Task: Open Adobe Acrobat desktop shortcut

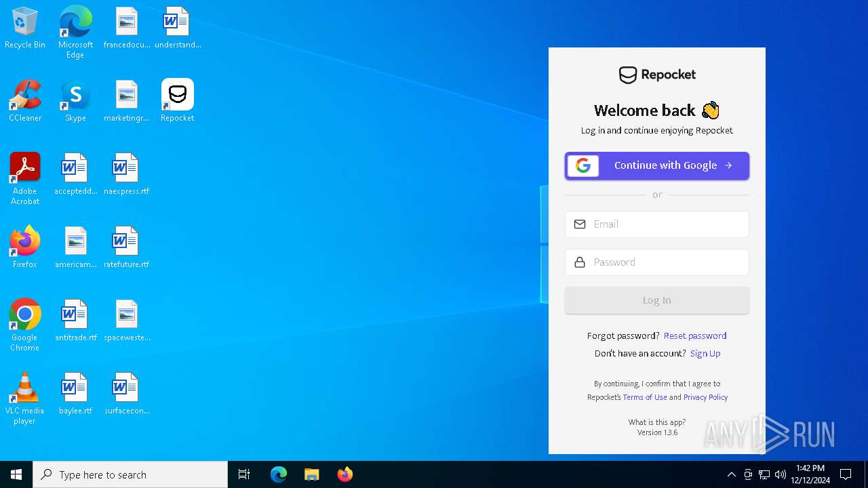Action: 25,179
